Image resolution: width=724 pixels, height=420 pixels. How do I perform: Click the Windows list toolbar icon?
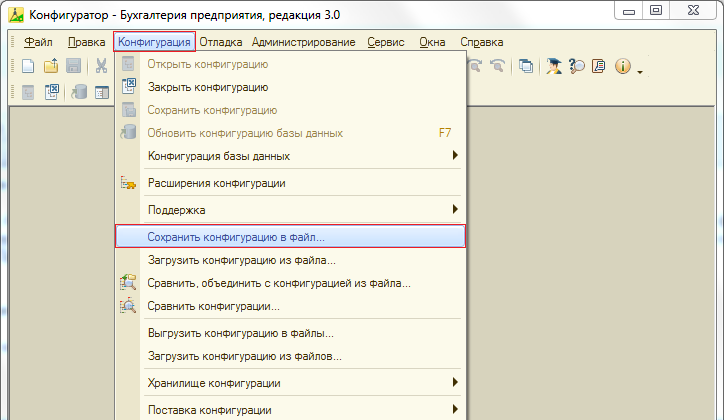pos(525,66)
